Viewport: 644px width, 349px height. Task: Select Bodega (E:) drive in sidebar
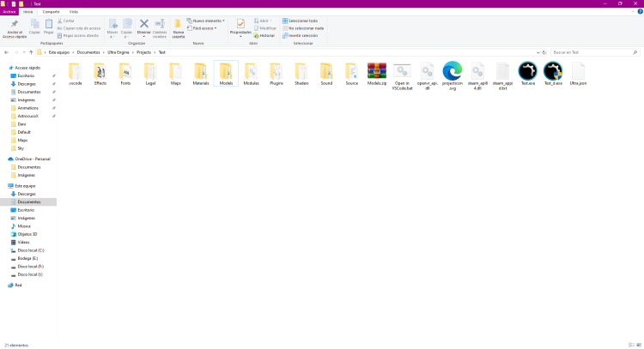click(x=27, y=259)
